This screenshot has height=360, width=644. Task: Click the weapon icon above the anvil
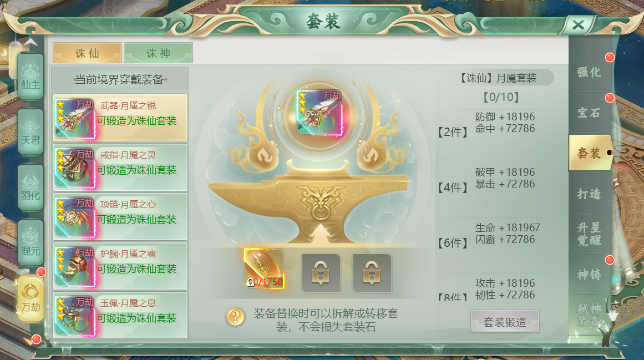tap(320, 113)
